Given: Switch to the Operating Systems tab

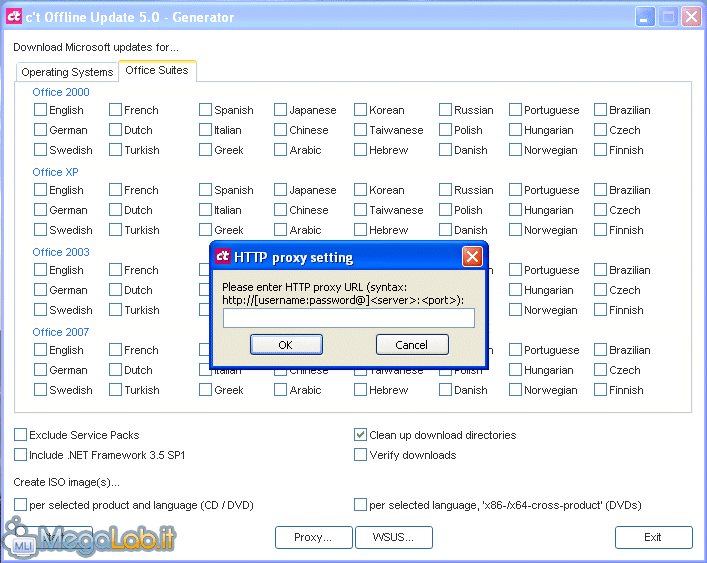Looking at the screenshot, I should [67, 72].
